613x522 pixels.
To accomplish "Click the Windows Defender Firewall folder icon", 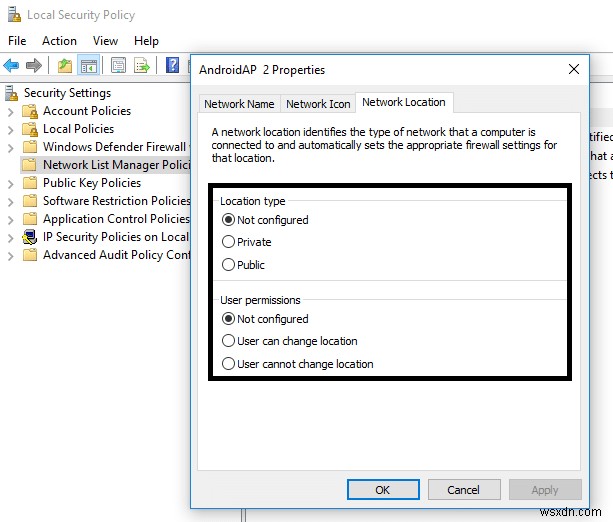I will pyautogui.click(x=30, y=147).
